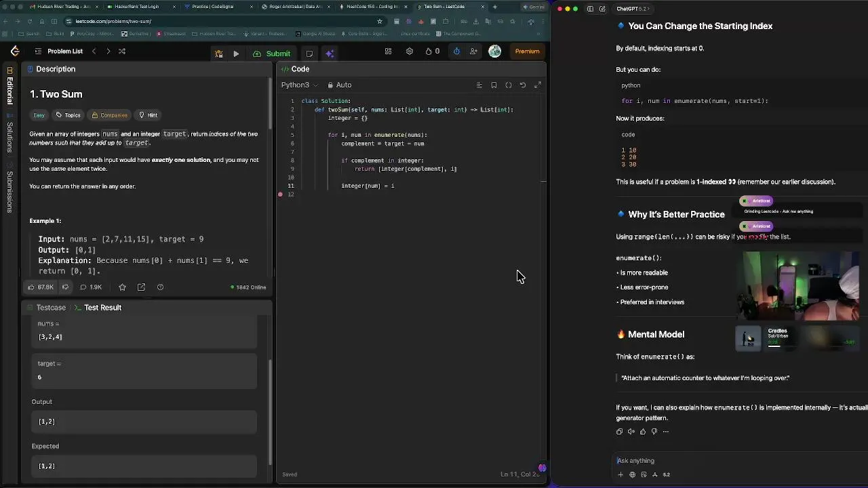The height and width of the screenshot is (488, 868).
Task: Open the notes sticky icon
Action: 309,54
